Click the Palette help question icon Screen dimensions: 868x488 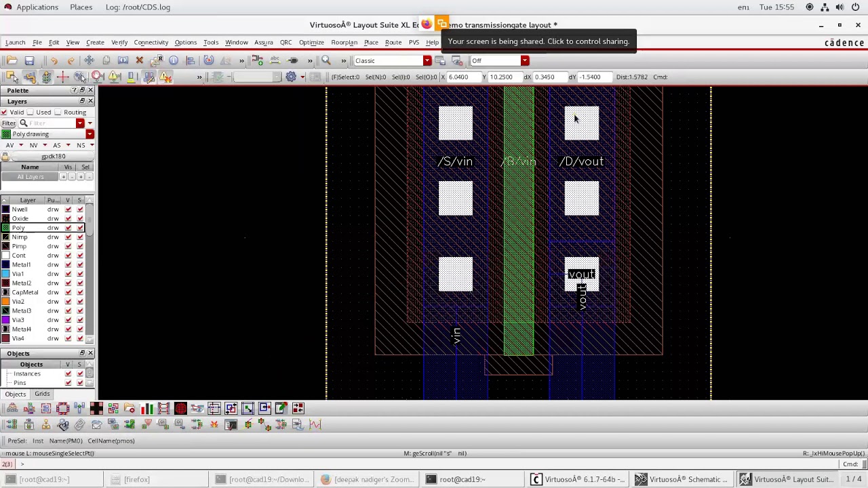(74, 90)
